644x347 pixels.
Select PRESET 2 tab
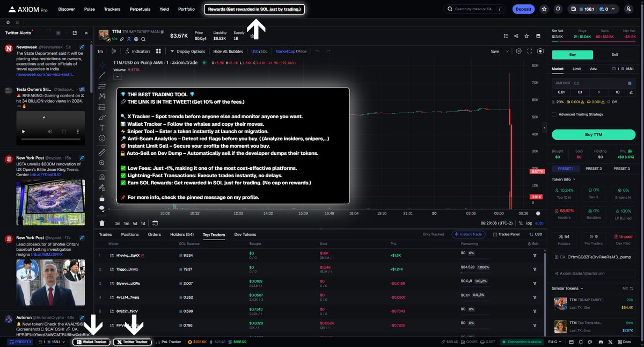click(593, 169)
